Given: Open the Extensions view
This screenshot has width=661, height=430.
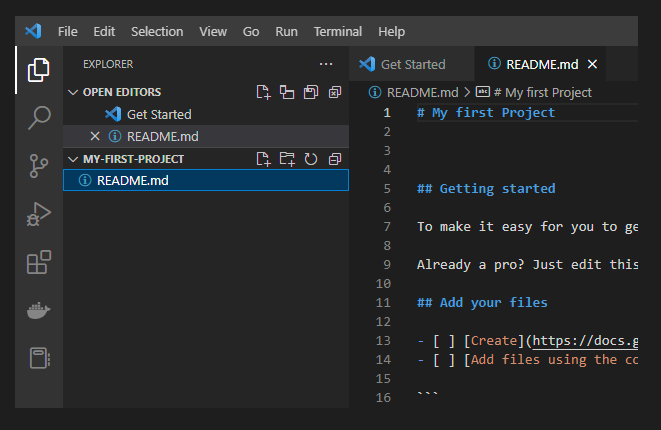Looking at the screenshot, I should 39,262.
